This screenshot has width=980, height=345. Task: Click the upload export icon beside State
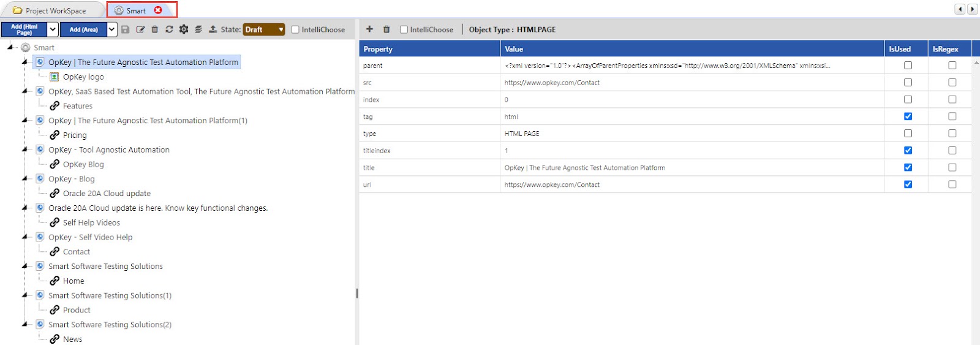coord(213,29)
